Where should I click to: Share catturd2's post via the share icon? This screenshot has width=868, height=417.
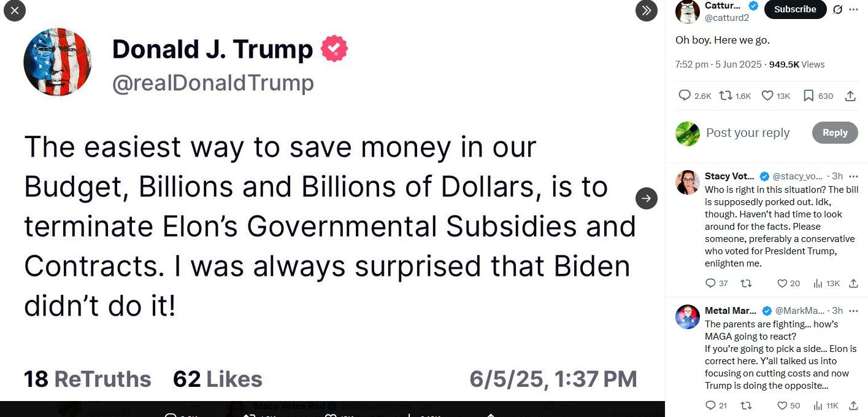click(x=850, y=96)
